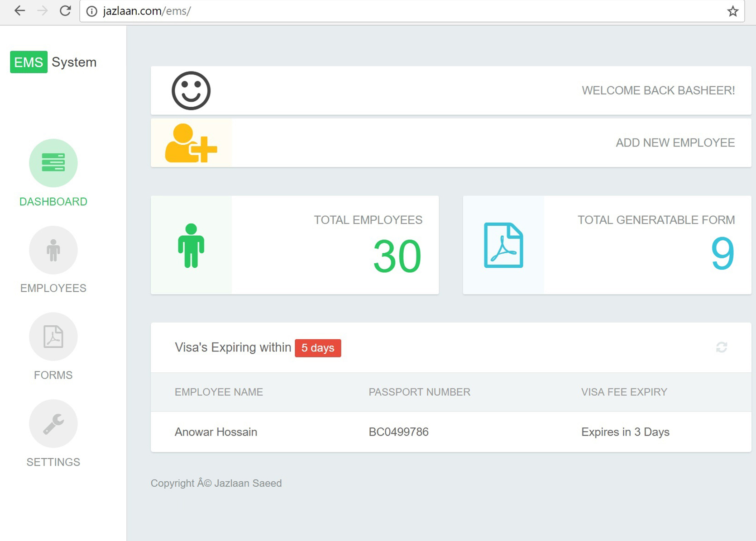
Task: Click the yellow add-user icon
Action: coord(191,143)
